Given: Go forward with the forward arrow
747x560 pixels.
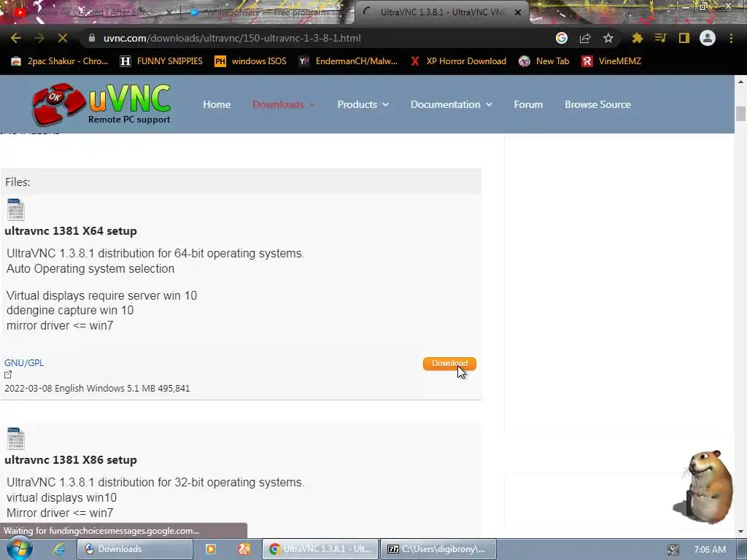Looking at the screenshot, I should [39, 38].
